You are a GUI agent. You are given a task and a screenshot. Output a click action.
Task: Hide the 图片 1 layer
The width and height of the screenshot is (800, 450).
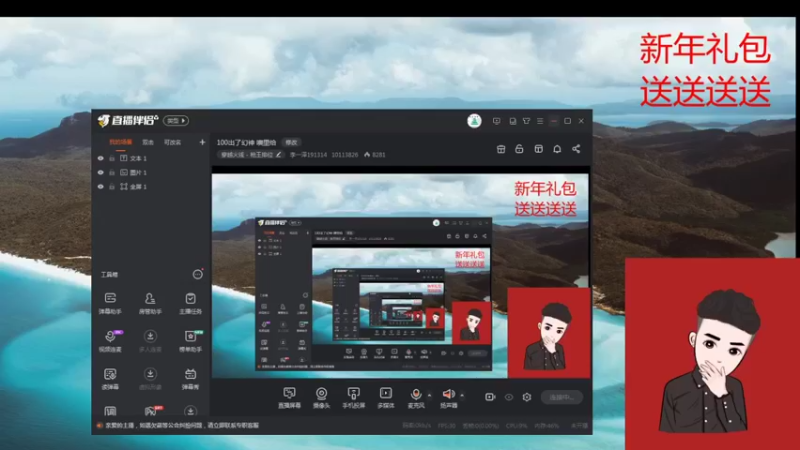pos(101,172)
